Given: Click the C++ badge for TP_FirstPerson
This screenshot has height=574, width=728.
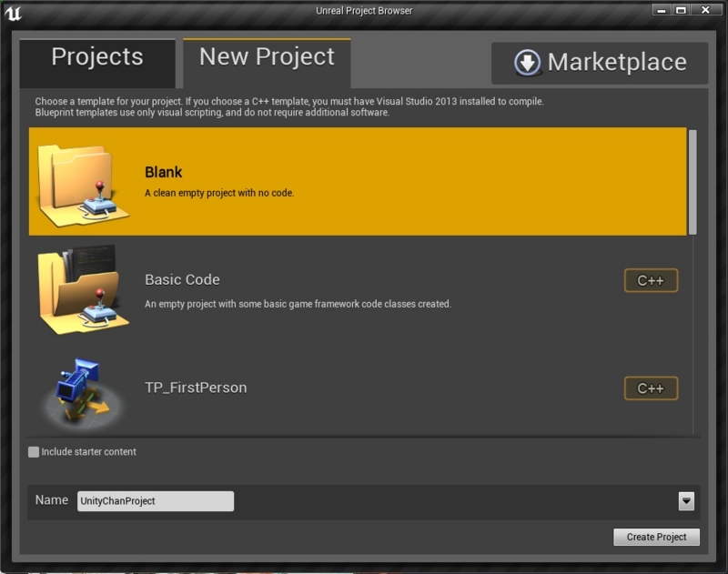Looking at the screenshot, I should (651, 388).
